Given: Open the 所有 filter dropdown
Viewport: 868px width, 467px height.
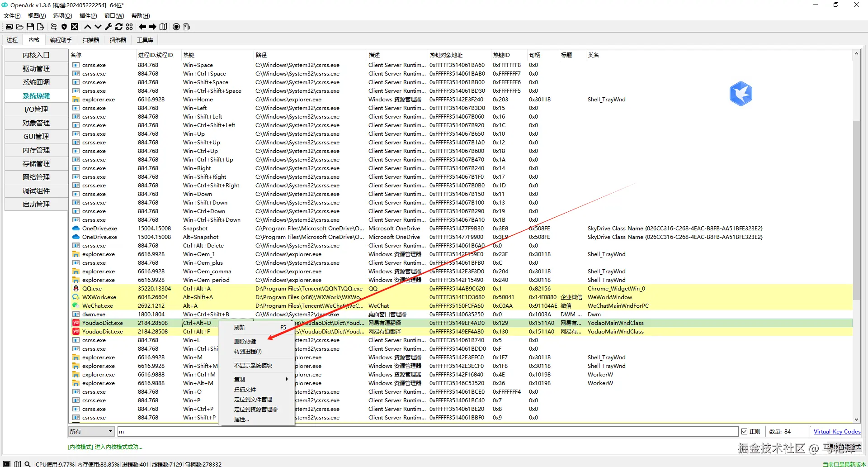Looking at the screenshot, I should [91, 432].
